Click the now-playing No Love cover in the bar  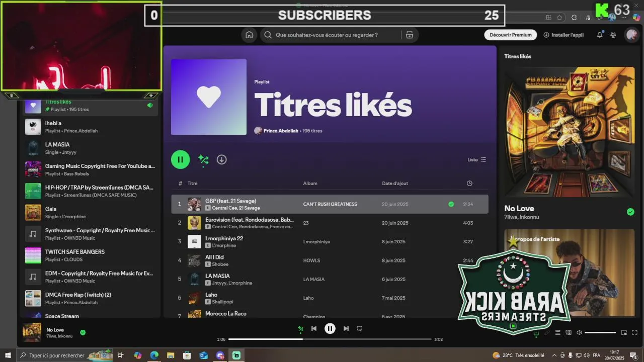click(x=32, y=332)
